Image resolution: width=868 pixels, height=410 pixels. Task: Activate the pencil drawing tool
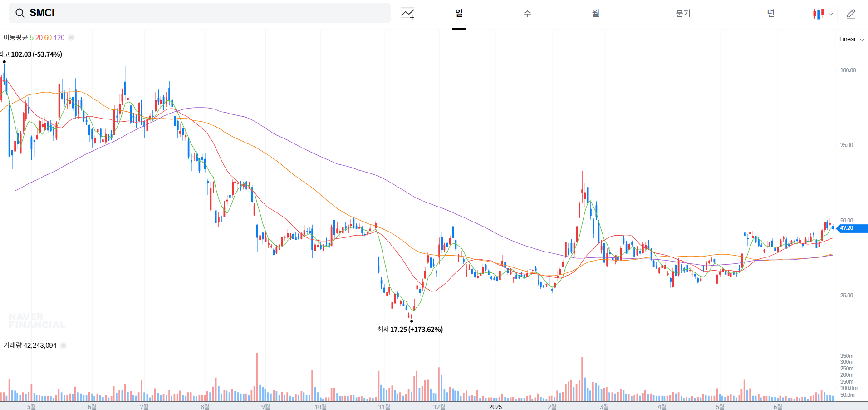[x=851, y=14]
